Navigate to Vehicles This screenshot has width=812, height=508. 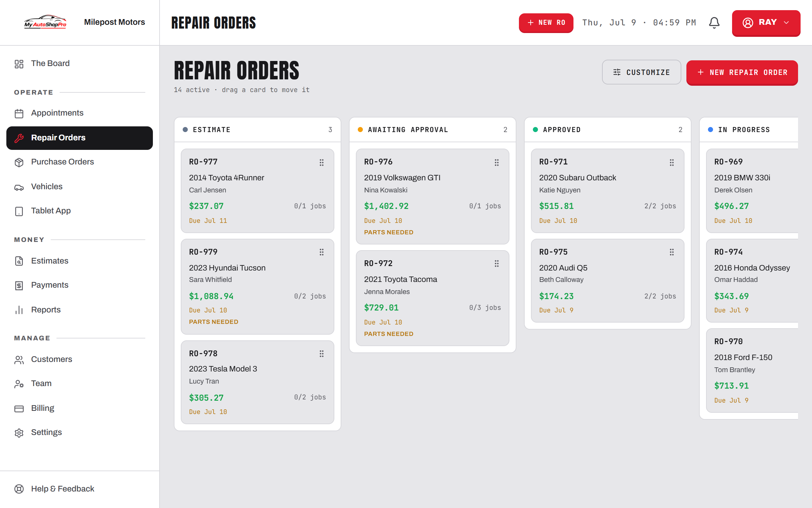click(x=80, y=186)
